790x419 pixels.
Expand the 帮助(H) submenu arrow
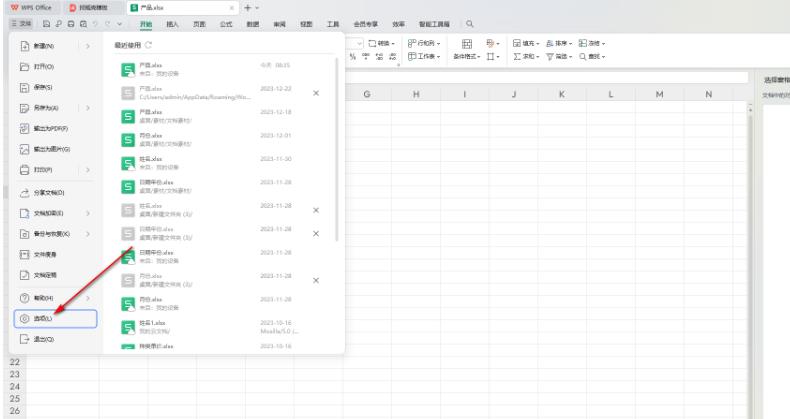click(88, 298)
